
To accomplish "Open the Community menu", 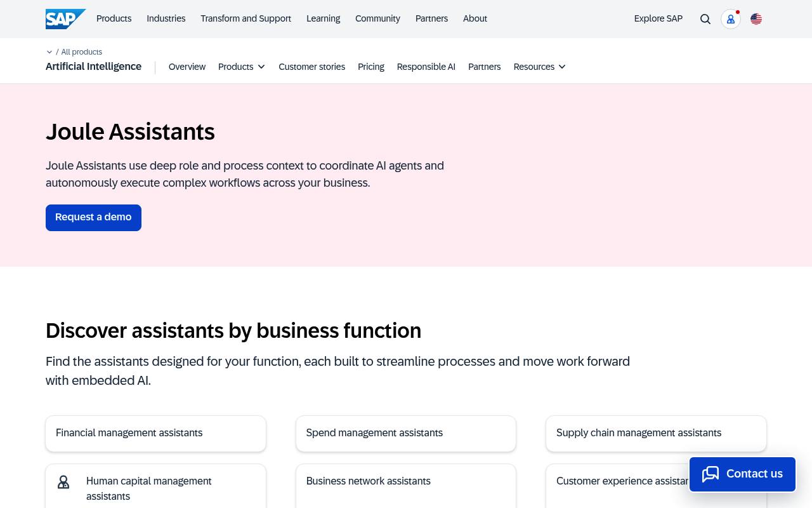I will pyautogui.click(x=377, y=18).
